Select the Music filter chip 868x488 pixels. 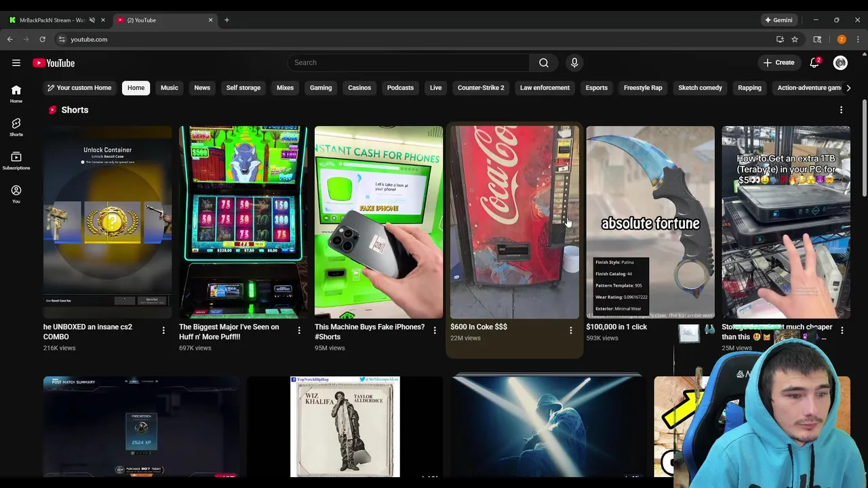coord(170,87)
